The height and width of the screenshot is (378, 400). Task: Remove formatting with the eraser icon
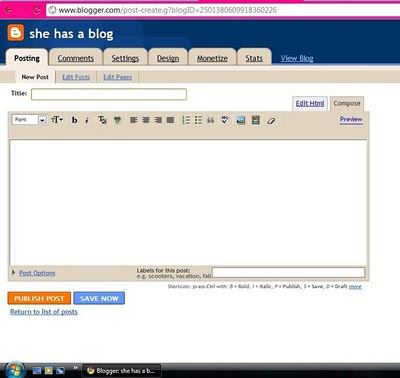pyautogui.click(x=271, y=120)
